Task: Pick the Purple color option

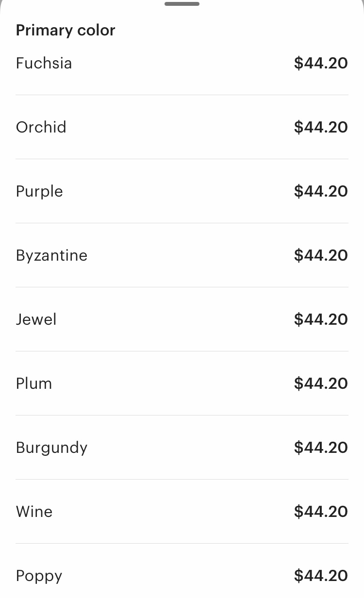Action: (x=182, y=191)
